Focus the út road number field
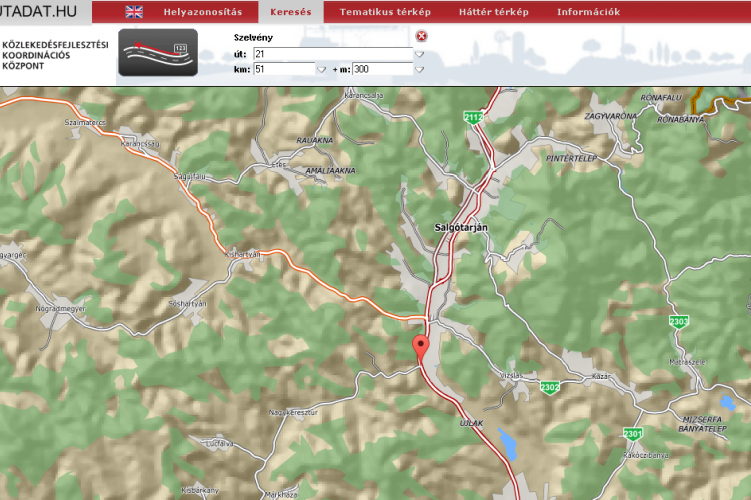 coord(332,54)
